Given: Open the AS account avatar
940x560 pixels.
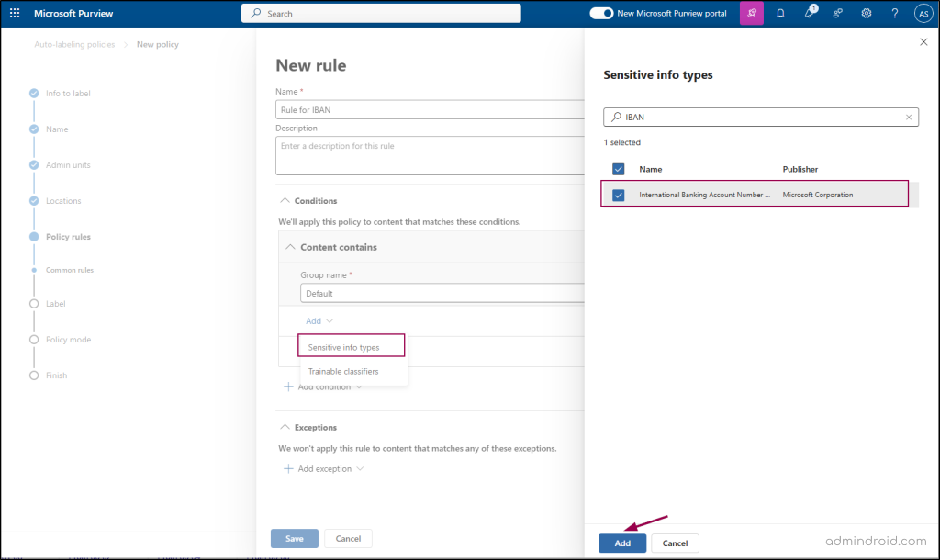Looking at the screenshot, I should (x=923, y=14).
